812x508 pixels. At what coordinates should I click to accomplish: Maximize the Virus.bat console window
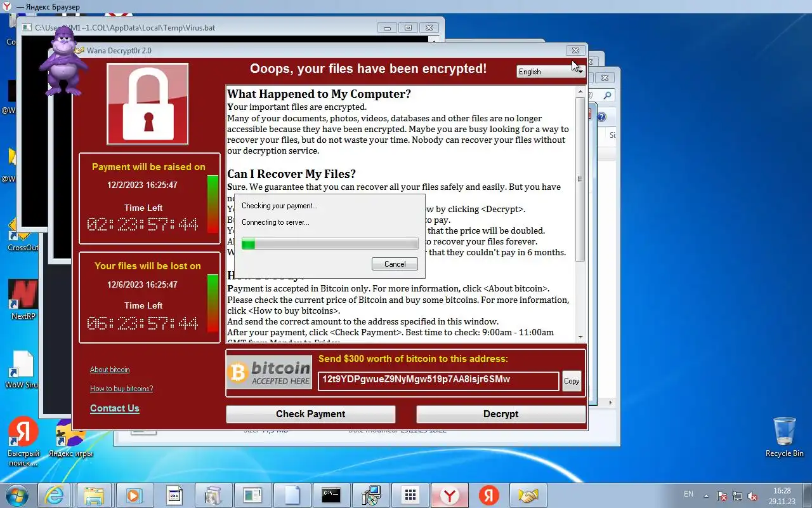[408, 28]
